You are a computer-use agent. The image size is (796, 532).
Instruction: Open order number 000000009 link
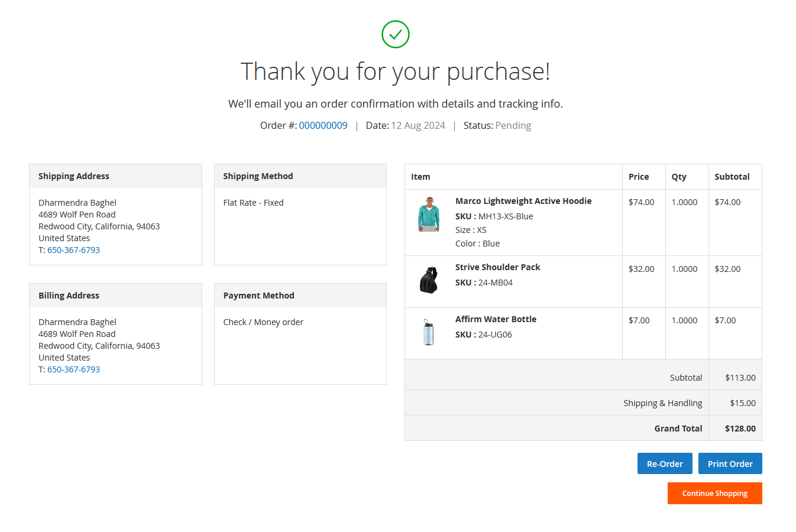323,125
